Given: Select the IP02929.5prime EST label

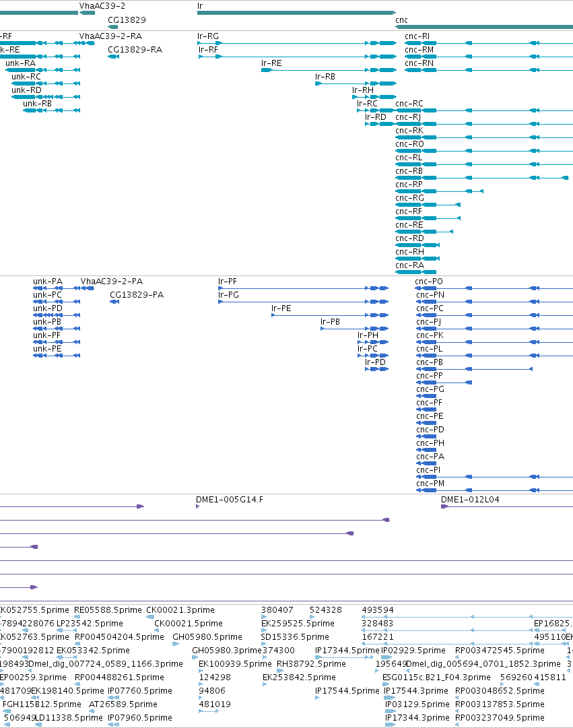Looking at the screenshot, I should point(413,651).
